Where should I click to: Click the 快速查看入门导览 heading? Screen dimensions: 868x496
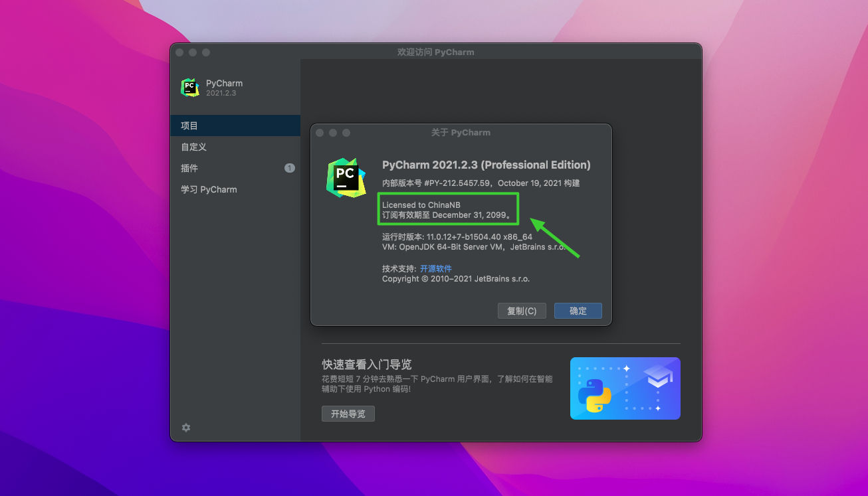pos(367,365)
